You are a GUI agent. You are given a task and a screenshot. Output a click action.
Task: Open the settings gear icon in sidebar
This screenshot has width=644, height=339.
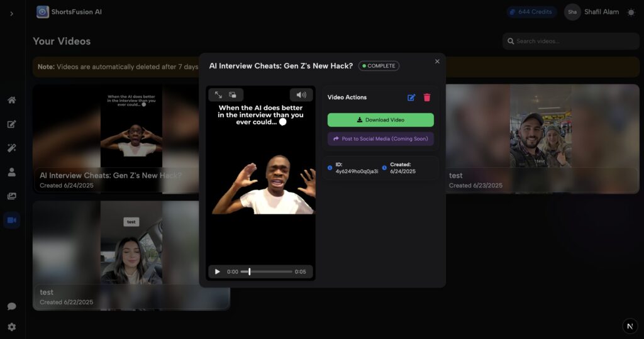(11, 326)
